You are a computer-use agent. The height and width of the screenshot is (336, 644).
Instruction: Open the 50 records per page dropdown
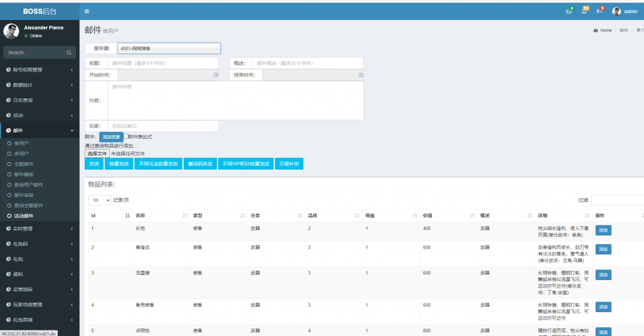(x=99, y=200)
